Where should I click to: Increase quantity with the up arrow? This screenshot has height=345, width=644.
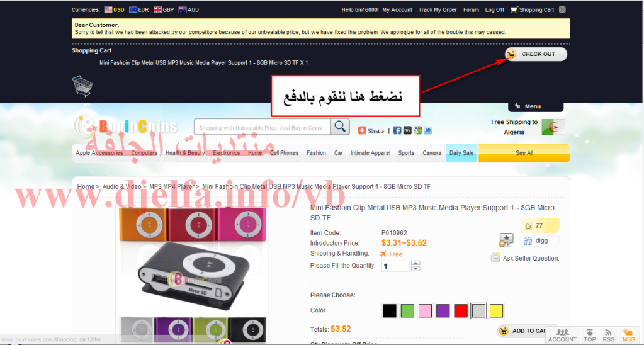click(x=415, y=263)
